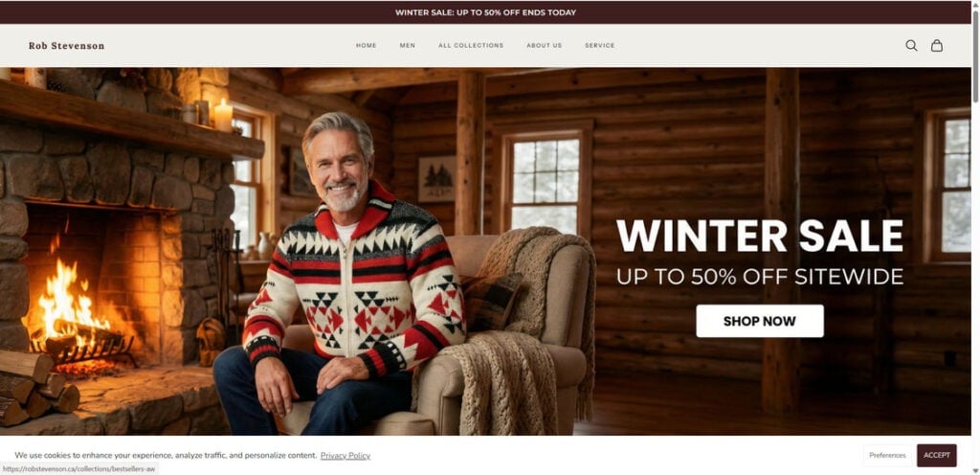
Task: Click the page's vertical scrollbar thumb
Action: click(x=975, y=57)
